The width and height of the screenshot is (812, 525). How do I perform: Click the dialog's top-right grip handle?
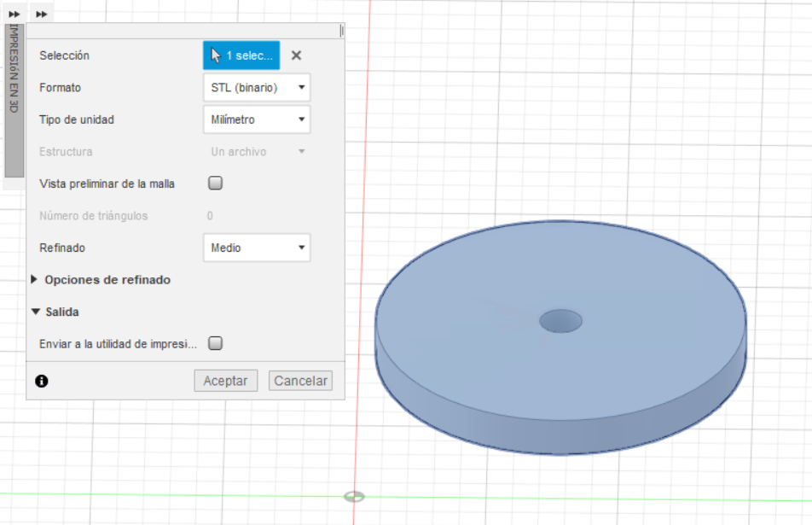pos(341,31)
